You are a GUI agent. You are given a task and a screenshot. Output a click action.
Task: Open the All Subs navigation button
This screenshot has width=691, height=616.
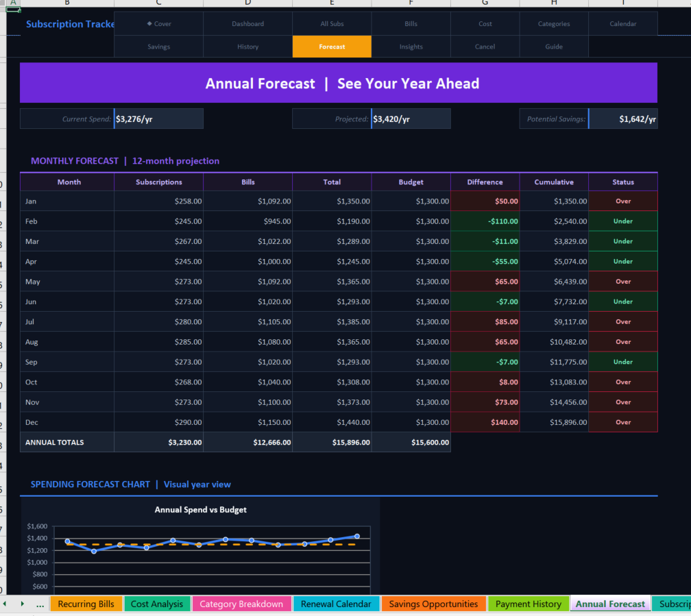pyautogui.click(x=332, y=24)
